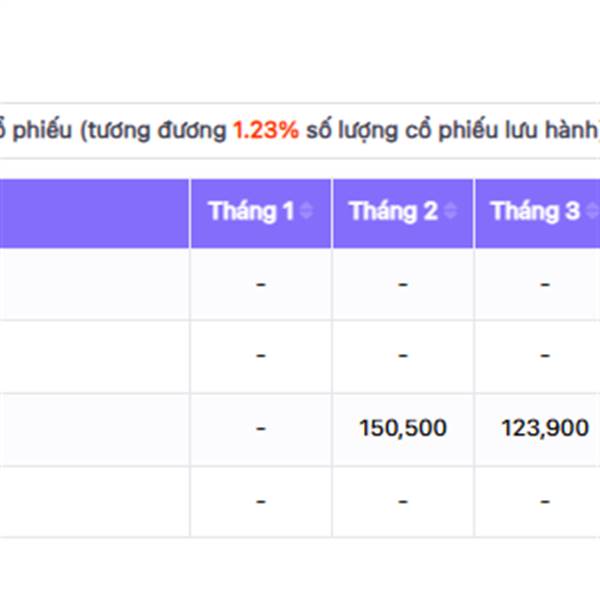Click the sort arrows beside Tháng 2
The height and width of the screenshot is (600, 600).
tap(451, 212)
